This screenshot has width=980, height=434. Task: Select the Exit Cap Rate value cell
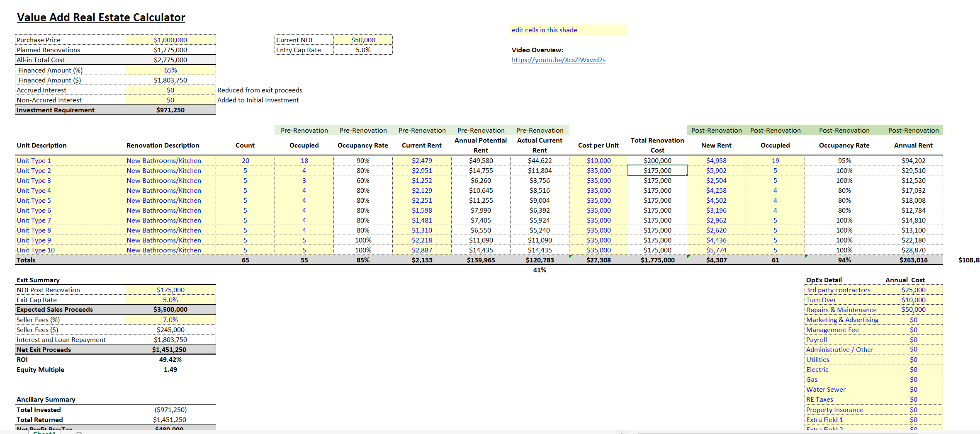pyautogui.click(x=170, y=300)
